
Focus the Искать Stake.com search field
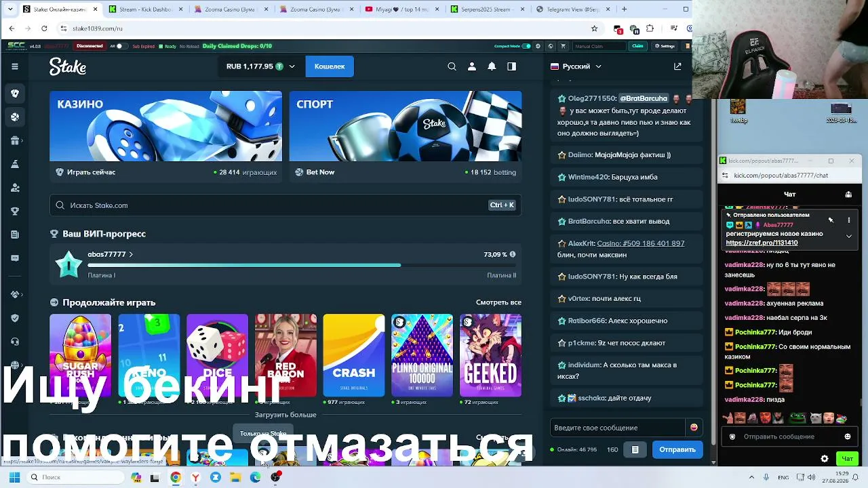click(x=285, y=205)
